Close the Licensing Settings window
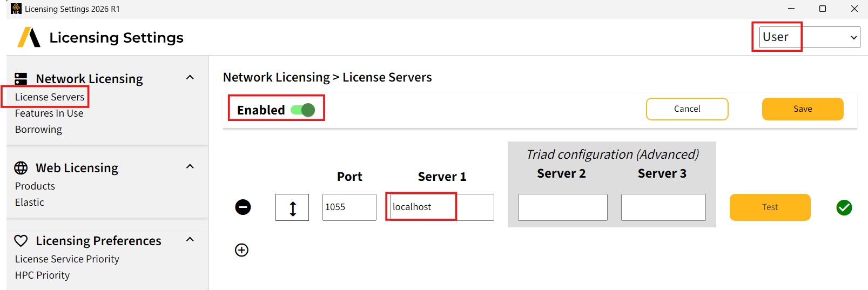Screen dimensions: 868x290 854,9
